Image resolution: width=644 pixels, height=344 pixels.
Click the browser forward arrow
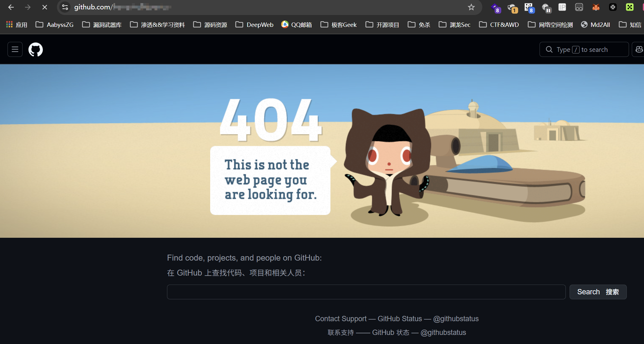point(28,7)
